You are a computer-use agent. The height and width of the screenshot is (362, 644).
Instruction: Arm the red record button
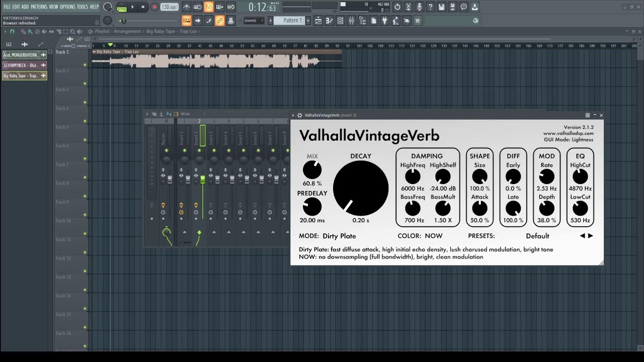point(154,7)
